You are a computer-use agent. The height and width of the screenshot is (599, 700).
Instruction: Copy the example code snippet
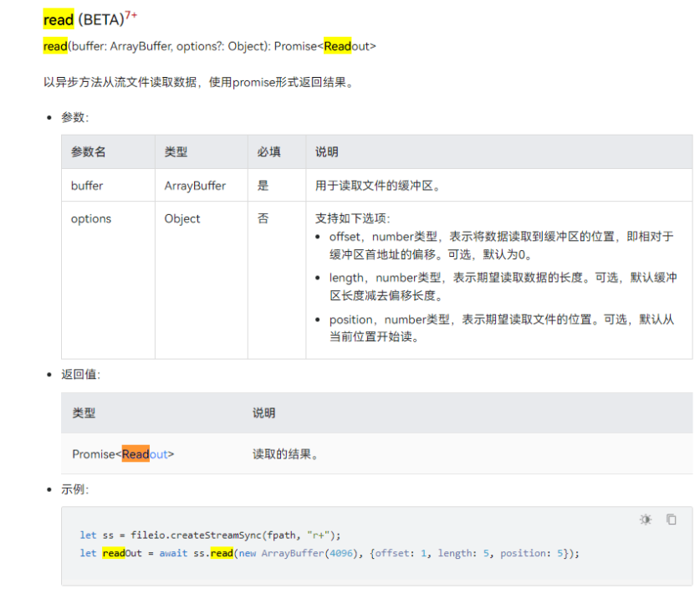click(x=671, y=520)
